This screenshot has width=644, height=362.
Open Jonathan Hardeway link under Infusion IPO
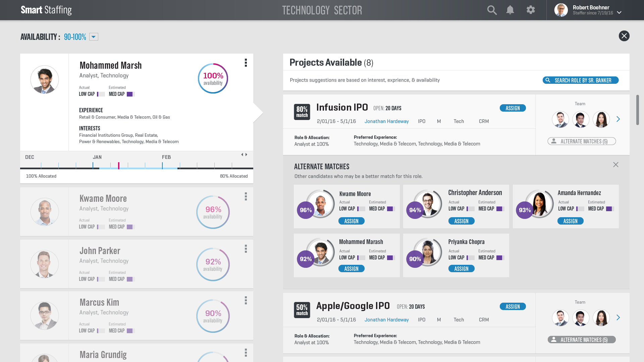[x=386, y=121]
